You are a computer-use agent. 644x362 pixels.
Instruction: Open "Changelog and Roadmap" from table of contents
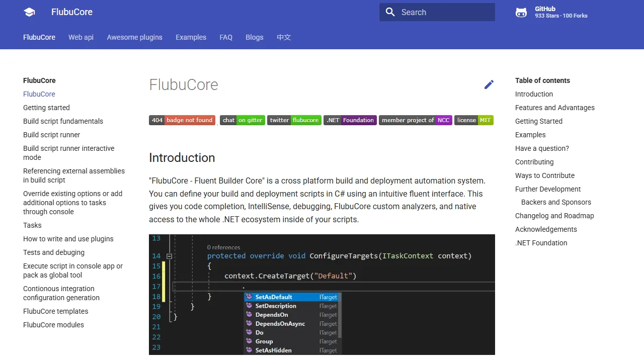[554, 216]
